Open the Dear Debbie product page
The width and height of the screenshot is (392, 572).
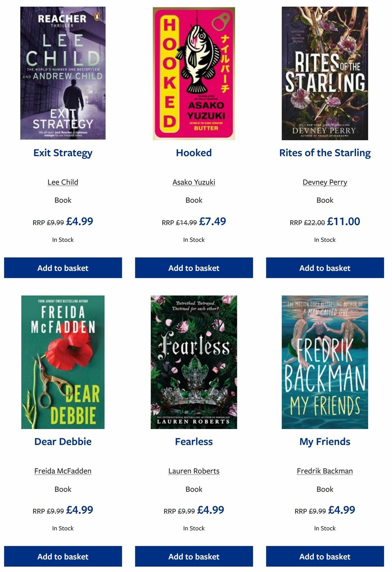pyautogui.click(x=63, y=441)
